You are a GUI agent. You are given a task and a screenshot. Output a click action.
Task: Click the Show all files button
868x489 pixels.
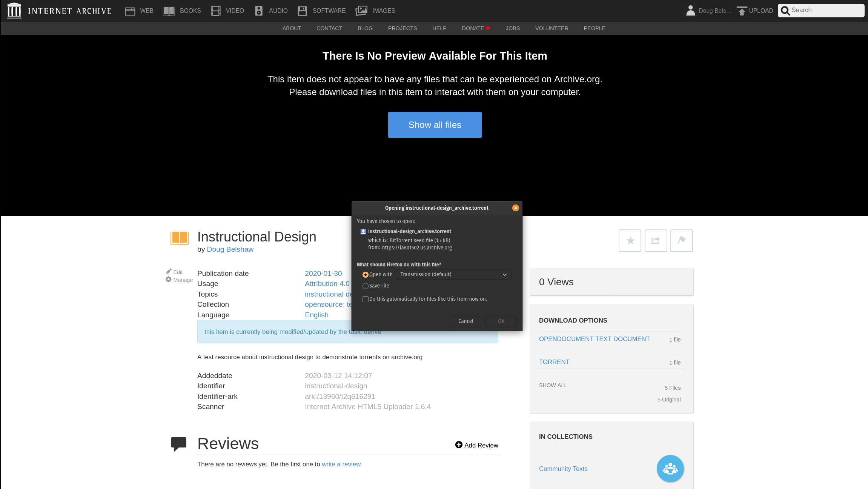tap(435, 125)
